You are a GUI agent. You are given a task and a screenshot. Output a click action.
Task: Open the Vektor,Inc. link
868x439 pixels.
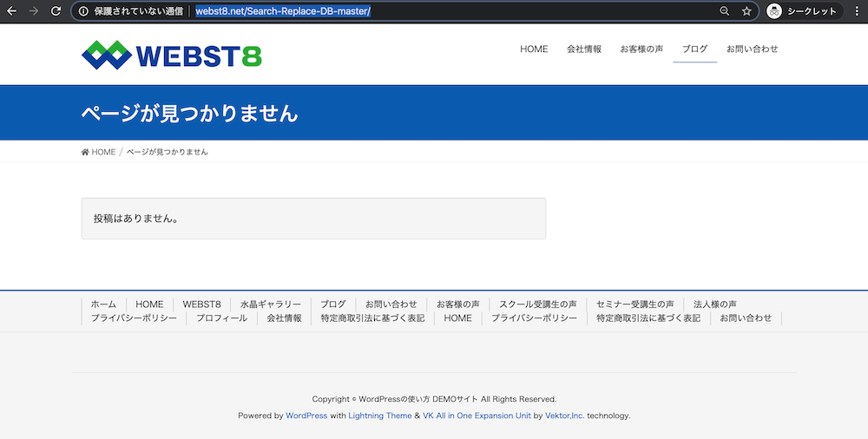point(565,416)
